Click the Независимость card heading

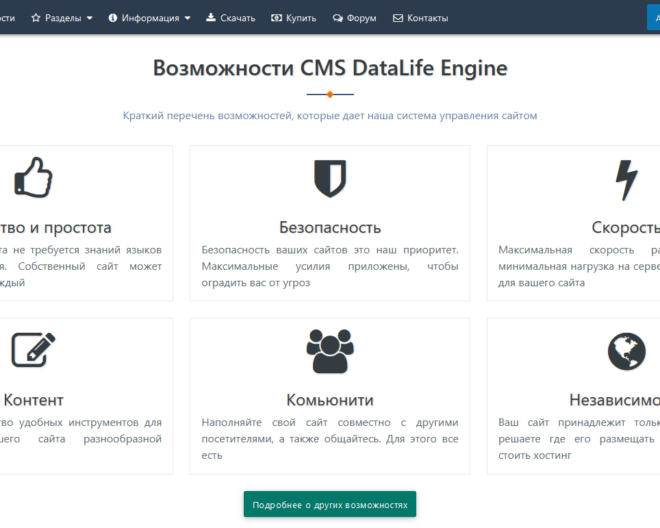click(x=615, y=400)
